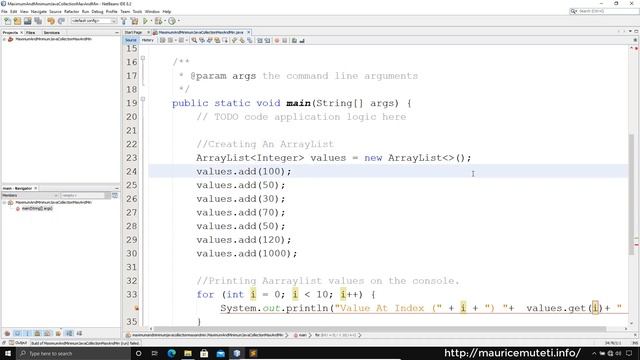The height and width of the screenshot is (360, 640).
Task: Minimize the Navigator panel
Action: click(117, 188)
